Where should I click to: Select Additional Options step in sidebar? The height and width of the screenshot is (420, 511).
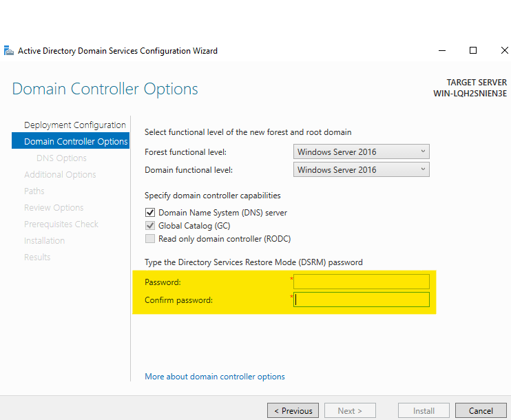pos(60,175)
